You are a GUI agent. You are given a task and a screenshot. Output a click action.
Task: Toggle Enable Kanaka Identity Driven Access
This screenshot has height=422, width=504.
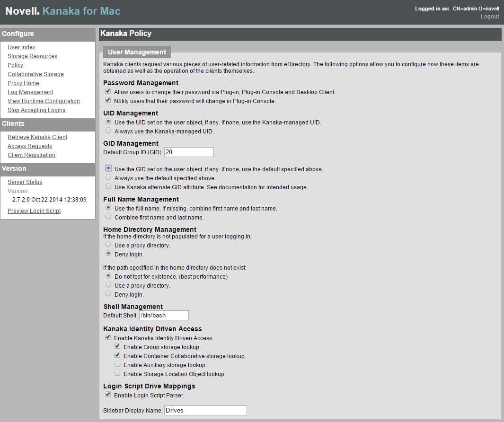[108, 337]
